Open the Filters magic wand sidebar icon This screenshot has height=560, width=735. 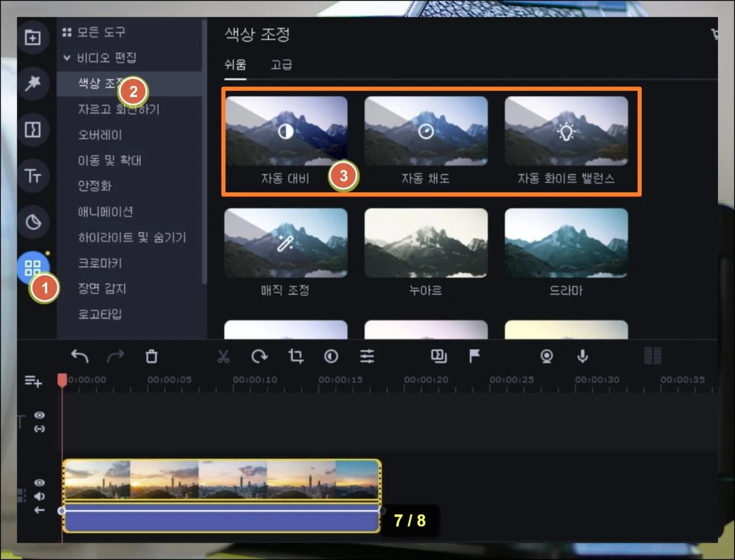pyautogui.click(x=32, y=84)
